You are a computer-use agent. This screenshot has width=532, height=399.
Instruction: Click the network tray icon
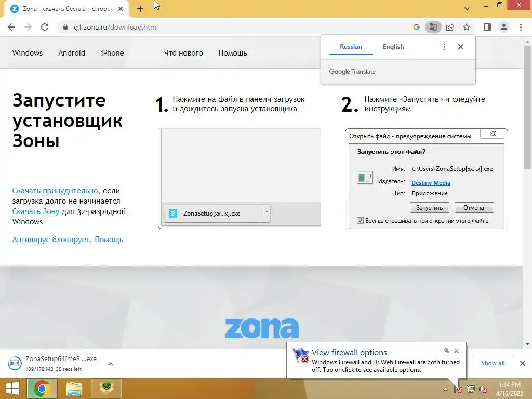[471, 389]
